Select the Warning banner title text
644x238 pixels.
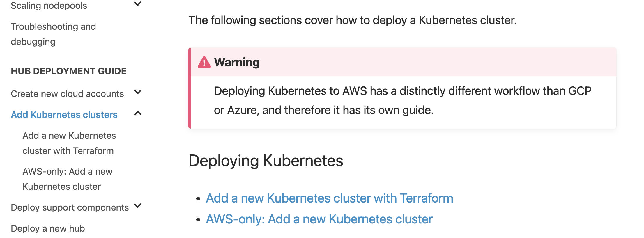(236, 62)
